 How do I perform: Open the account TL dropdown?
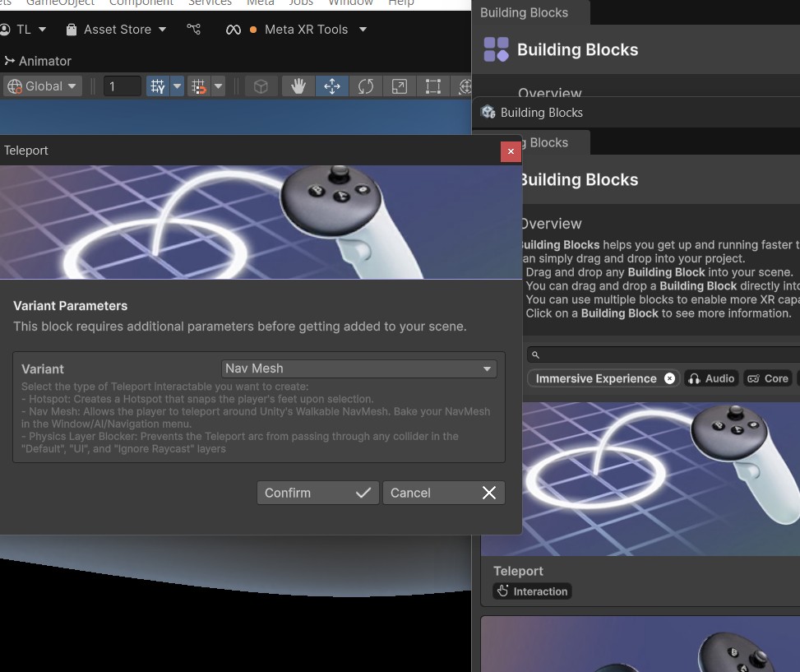[23, 30]
